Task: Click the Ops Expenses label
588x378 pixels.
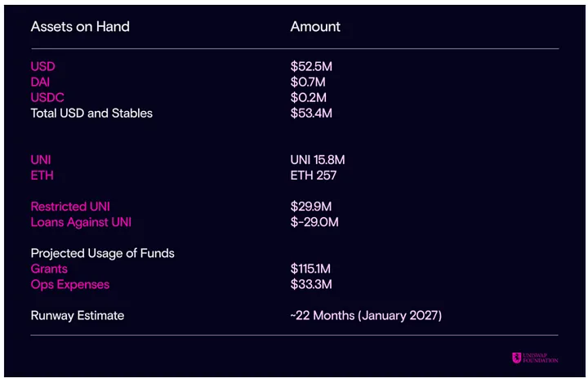Action: pyautogui.click(x=69, y=284)
